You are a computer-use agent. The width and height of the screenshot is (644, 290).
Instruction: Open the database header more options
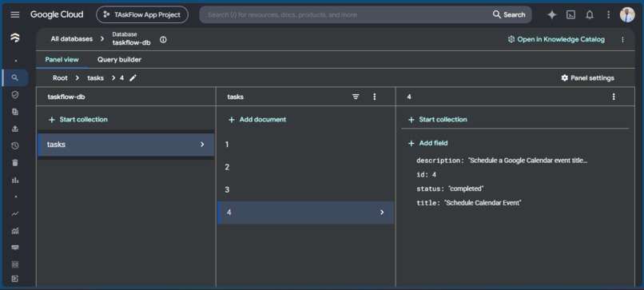622,39
